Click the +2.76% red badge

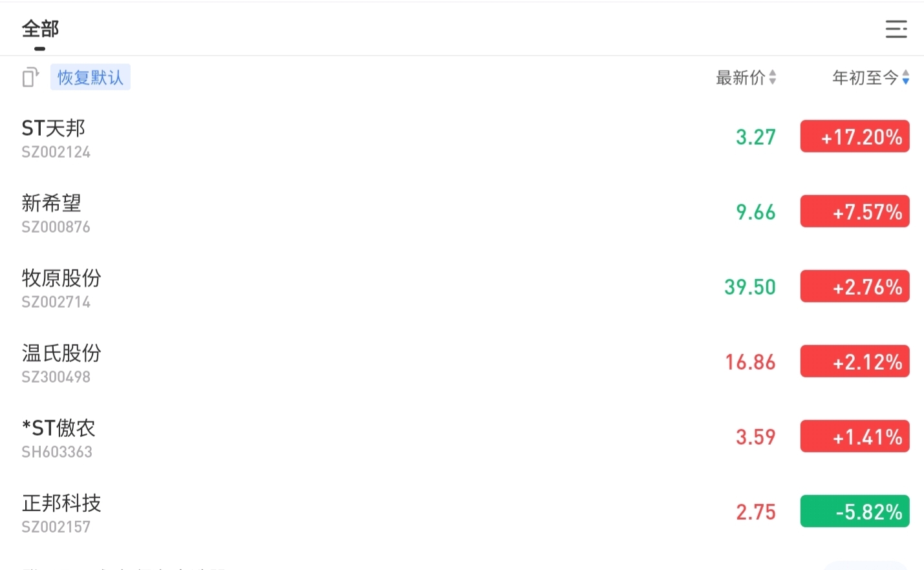pyautogui.click(x=855, y=286)
